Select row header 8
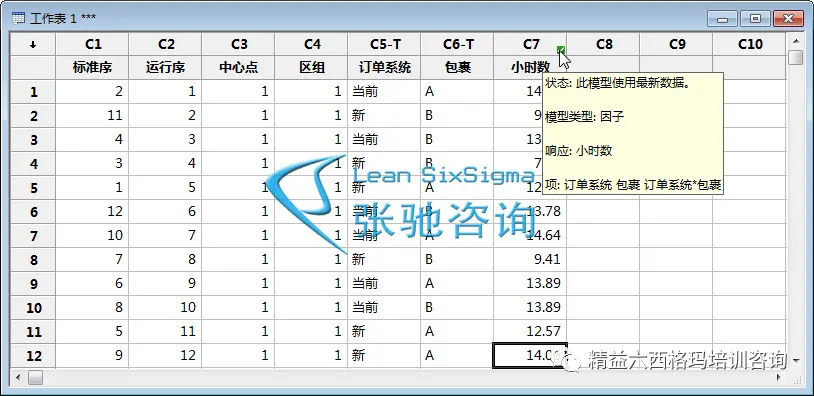The image size is (814, 396). click(x=33, y=260)
